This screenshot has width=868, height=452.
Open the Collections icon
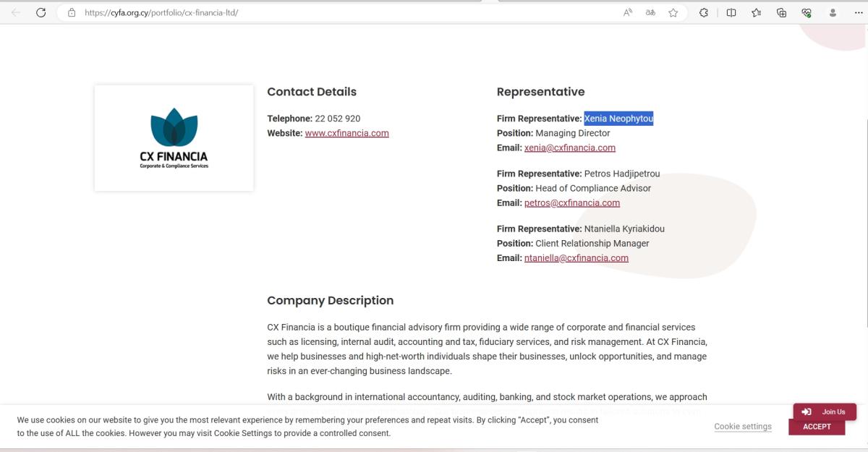click(781, 12)
